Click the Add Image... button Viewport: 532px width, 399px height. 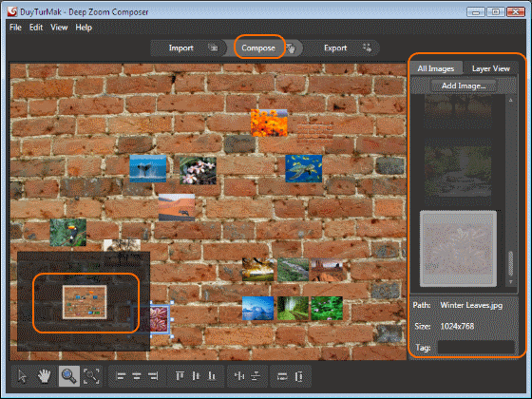pyautogui.click(x=464, y=85)
